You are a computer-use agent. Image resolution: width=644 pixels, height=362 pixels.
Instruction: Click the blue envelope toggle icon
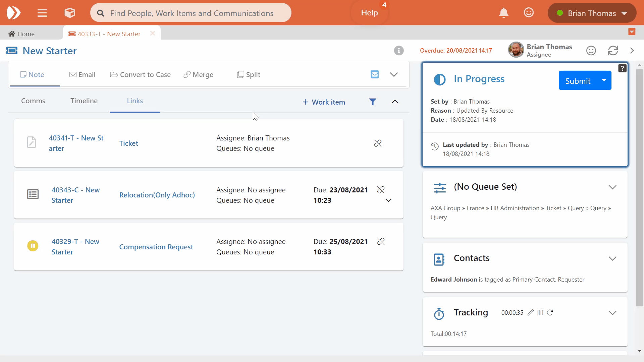375,74
